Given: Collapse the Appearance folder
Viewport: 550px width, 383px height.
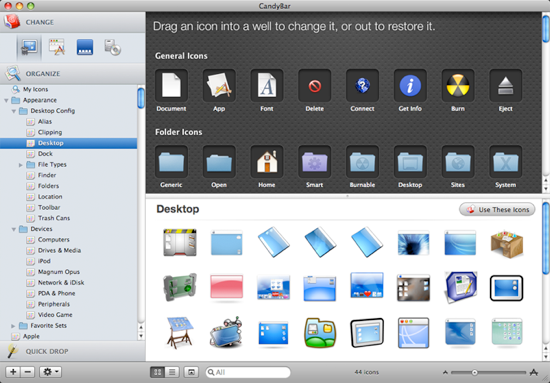Looking at the screenshot, I should tap(6, 100).
